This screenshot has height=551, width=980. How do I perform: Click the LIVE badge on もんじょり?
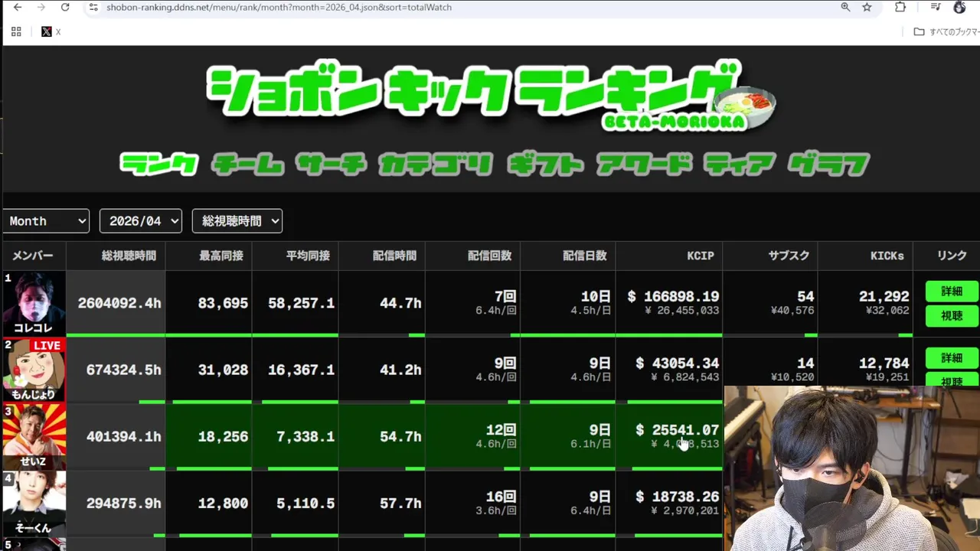pyautogui.click(x=47, y=346)
